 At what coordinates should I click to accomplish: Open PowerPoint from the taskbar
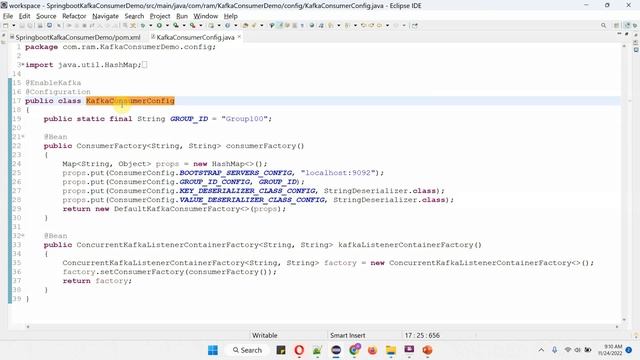pyautogui.click(x=427, y=350)
